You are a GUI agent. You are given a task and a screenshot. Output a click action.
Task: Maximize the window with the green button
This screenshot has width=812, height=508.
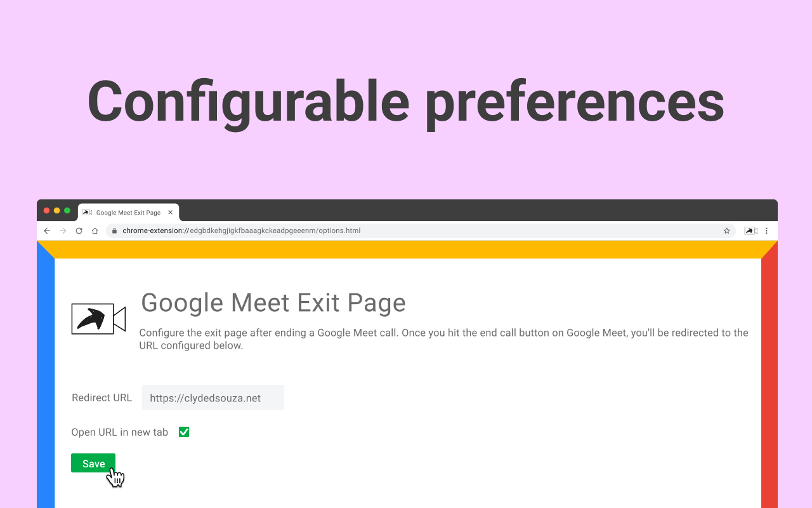pyautogui.click(x=67, y=211)
